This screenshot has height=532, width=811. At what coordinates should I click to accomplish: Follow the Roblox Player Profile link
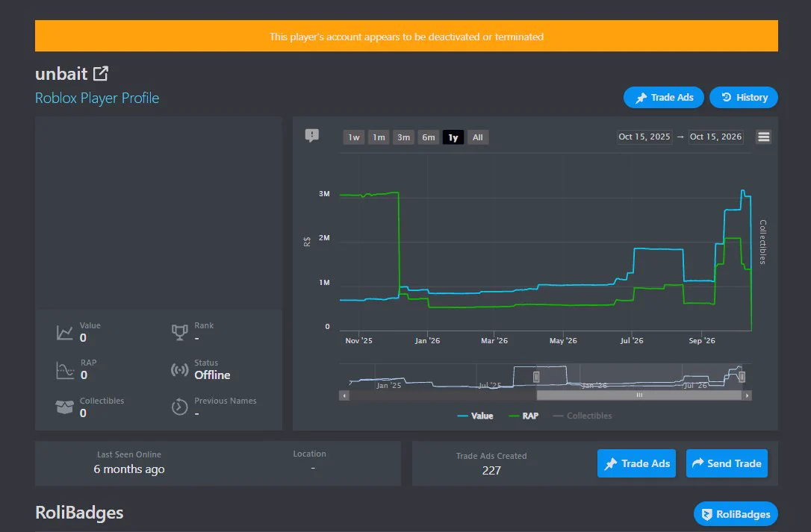pos(97,98)
